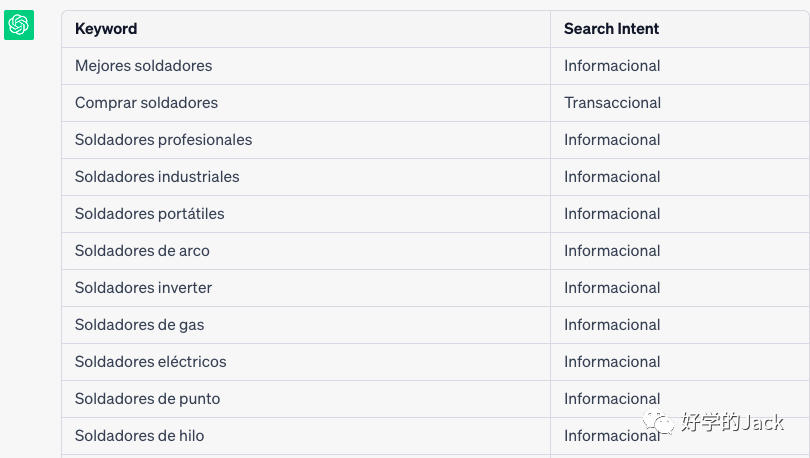This screenshot has width=810, height=458.
Task: Select the Soldadores de gas text
Action: (x=139, y=325)
